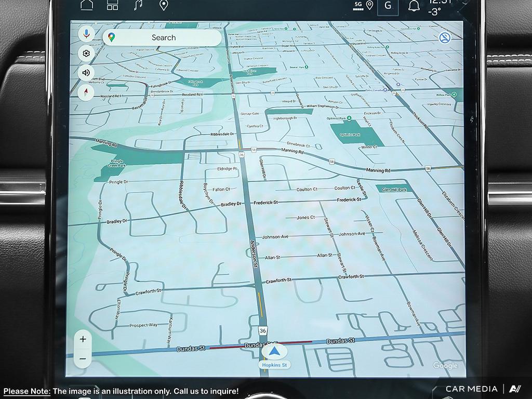
Task: Click the Search field in Google Maps
Action: 163,37
